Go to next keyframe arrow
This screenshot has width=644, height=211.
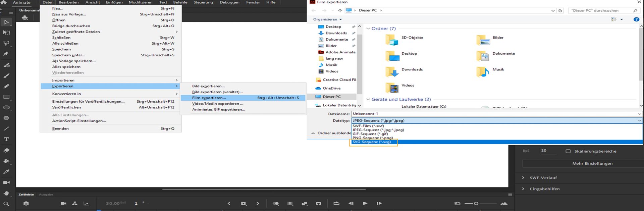258,203
